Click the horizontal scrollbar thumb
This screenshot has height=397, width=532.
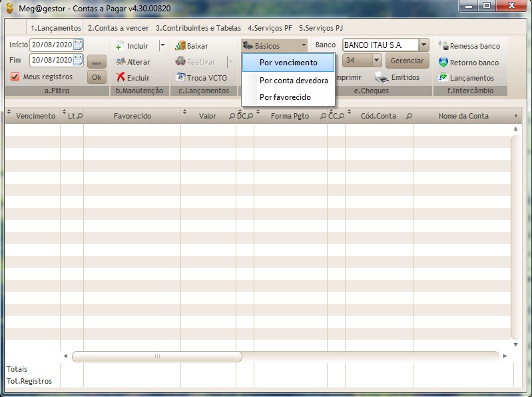point(157,356)
